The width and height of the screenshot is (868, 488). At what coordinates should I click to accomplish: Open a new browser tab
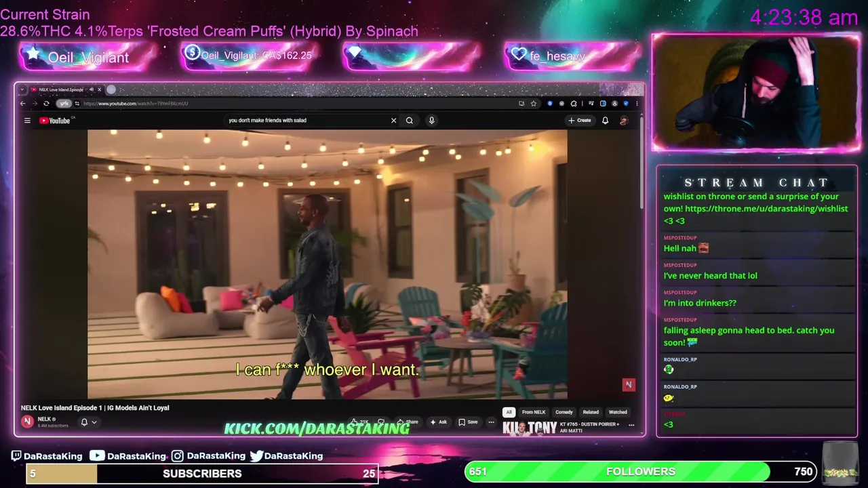(111, 89)
